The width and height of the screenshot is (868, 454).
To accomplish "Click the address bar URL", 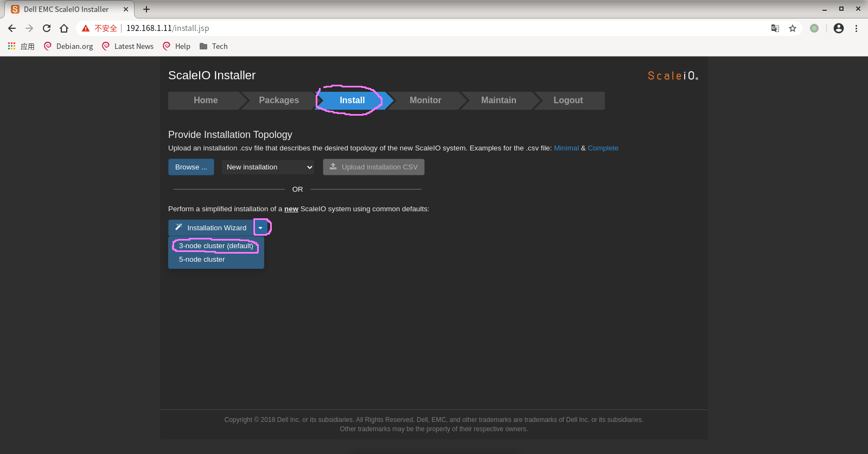I will click(168, 28).
